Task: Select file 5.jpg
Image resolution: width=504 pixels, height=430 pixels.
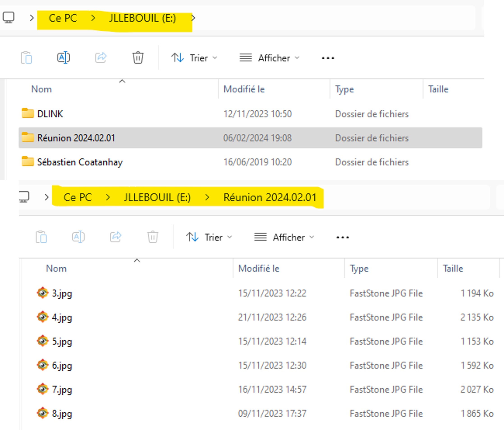Action: coord(62,342)
